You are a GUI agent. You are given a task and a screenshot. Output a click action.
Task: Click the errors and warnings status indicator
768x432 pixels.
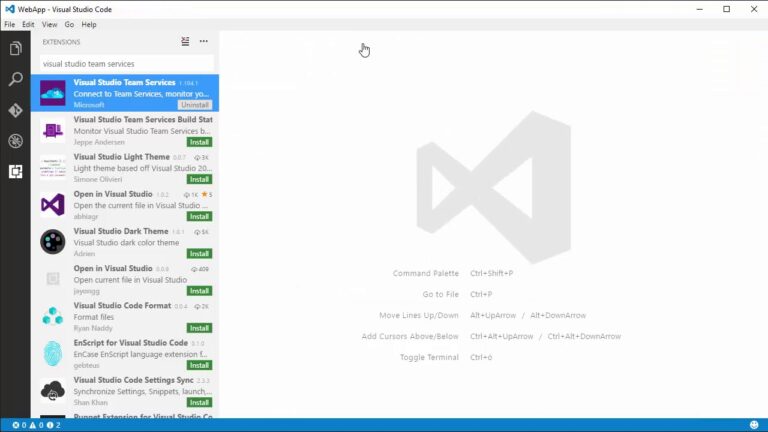pos(36,425)
